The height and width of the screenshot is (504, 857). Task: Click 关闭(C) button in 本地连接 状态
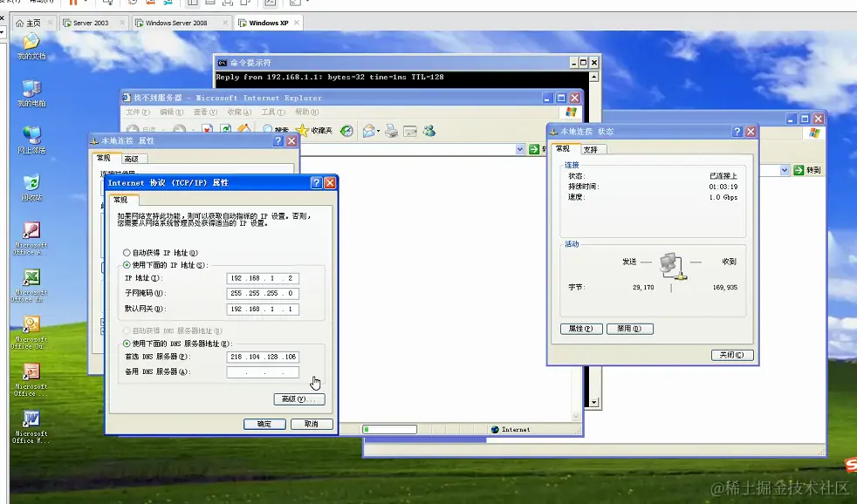(x=732, y=355)
